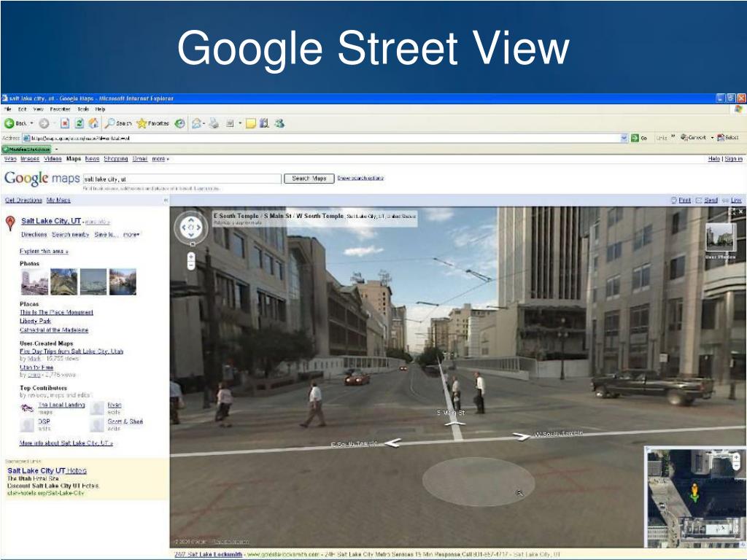This screenshot has height=560, width=747.
Task: Click the browser address bar
Action: click(x=325, y=138)
